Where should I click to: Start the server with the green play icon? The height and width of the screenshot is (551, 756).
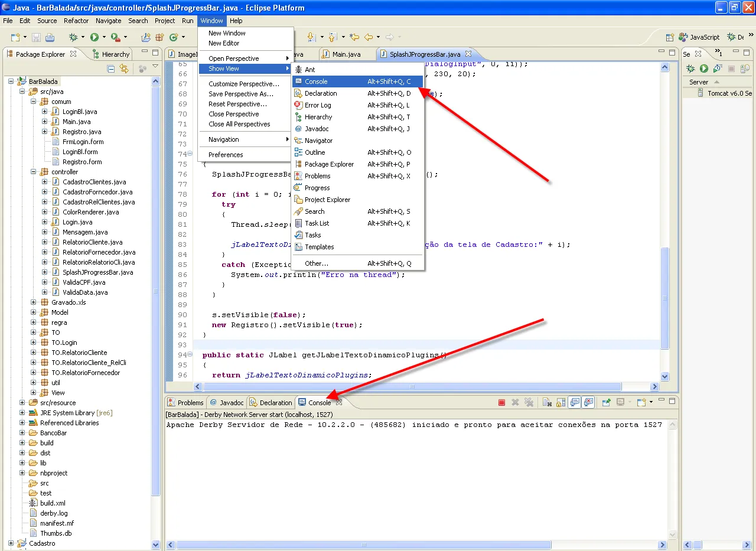(703, 69)
